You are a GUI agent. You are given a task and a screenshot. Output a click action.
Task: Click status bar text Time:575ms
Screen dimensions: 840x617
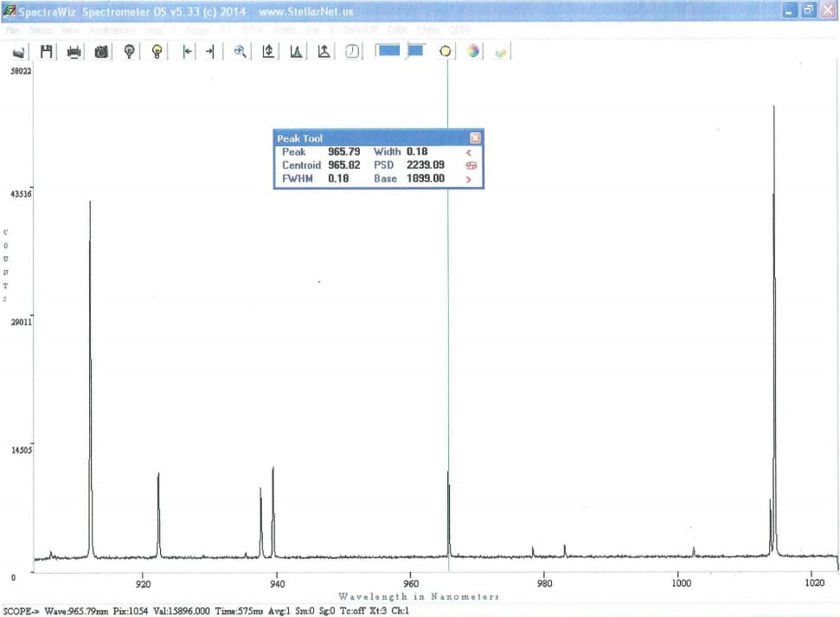pos(239,611)
